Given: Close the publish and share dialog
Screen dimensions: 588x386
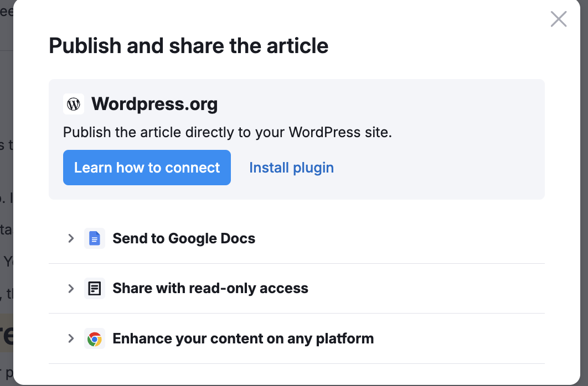Looking at the screenshot, I should [x=559, y=19].
